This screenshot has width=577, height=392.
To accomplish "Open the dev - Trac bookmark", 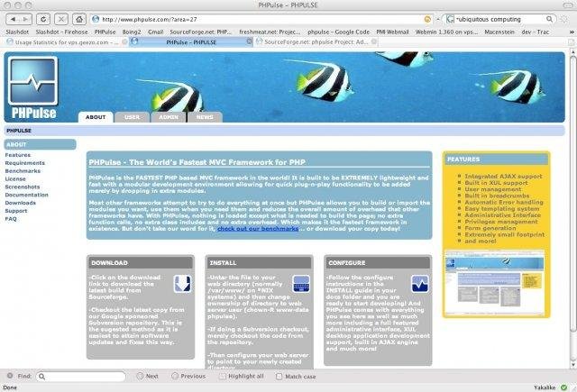I will pos(535,32).
